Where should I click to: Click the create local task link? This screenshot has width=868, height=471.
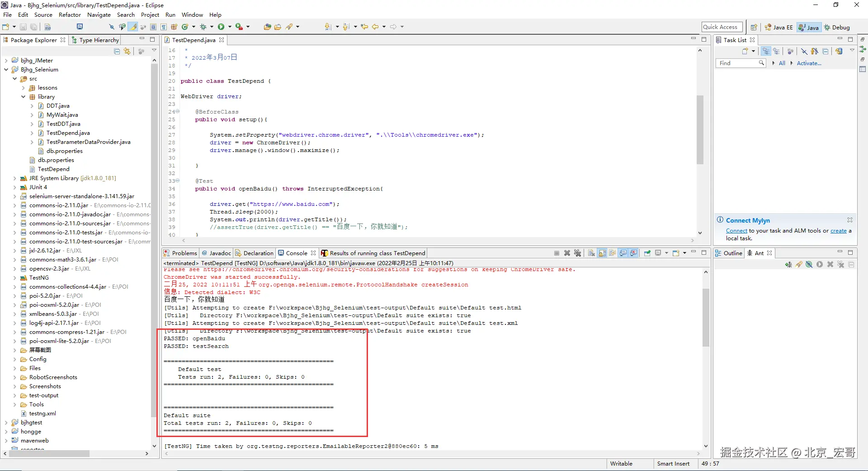point(838,231)
